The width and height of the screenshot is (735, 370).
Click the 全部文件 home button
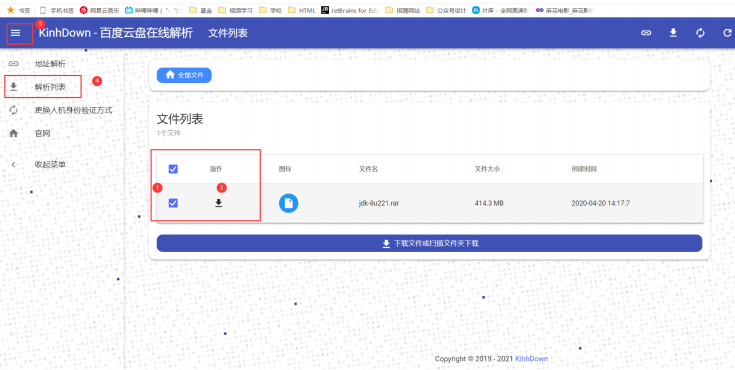point(184,75)
